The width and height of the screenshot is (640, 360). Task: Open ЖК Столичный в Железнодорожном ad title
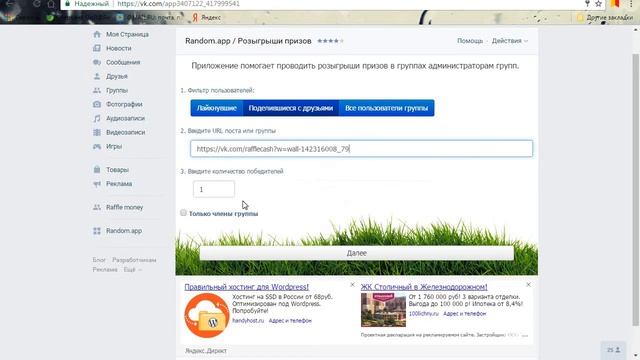(x=424, y=287)
